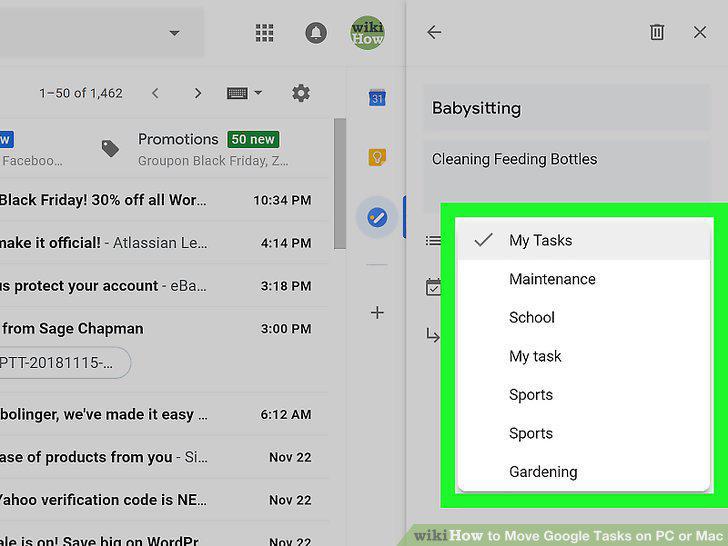Viewport: 728px width, 546px height.
Task: Click the inbox vertical scrollbar
Action: point(340,184)
